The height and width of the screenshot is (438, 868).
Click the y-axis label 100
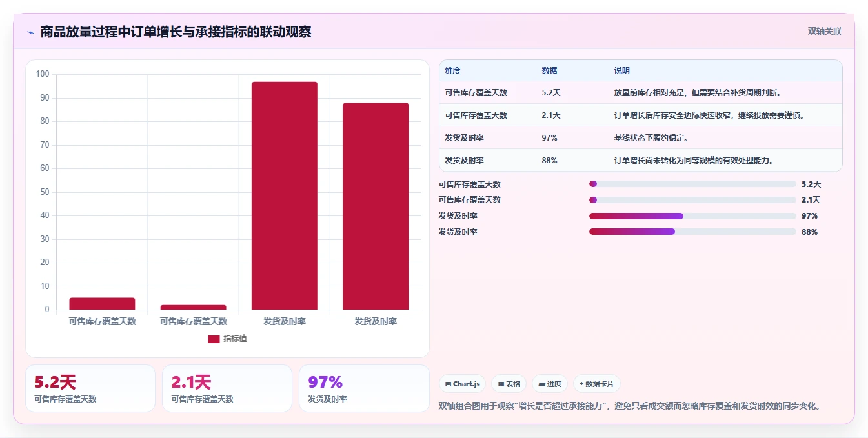pos(43,74)
